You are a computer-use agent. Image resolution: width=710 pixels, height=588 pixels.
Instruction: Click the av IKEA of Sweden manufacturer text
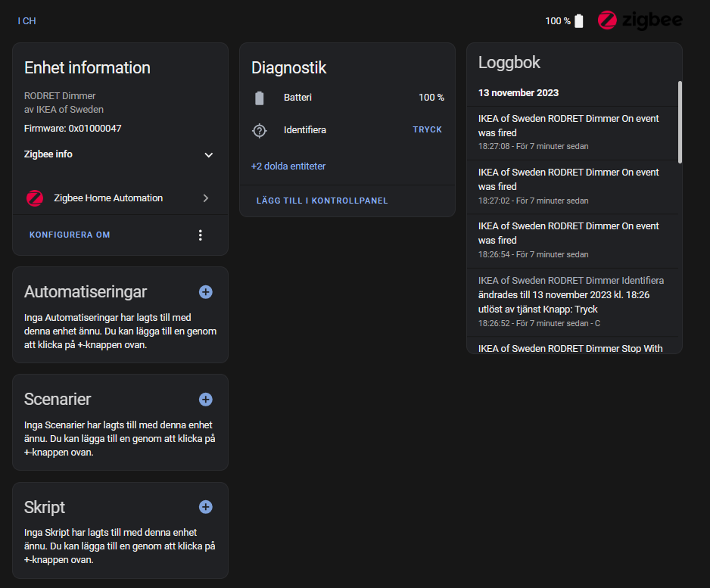coord(64,110)
